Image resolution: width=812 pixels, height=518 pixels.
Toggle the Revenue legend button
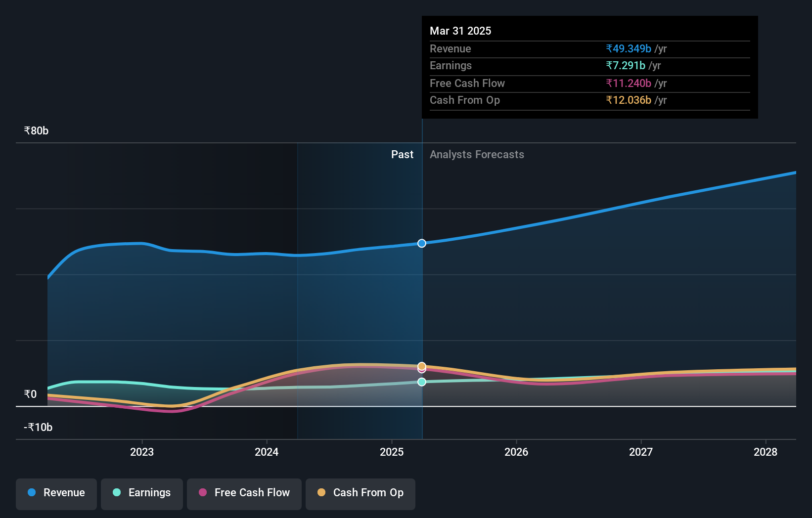(x=56, y=494)
